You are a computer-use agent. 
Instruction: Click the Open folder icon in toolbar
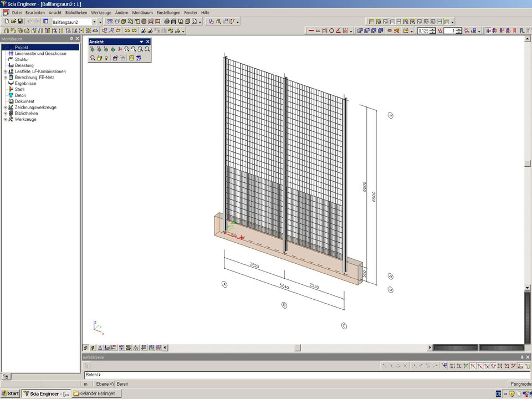[x=13, y=22]
